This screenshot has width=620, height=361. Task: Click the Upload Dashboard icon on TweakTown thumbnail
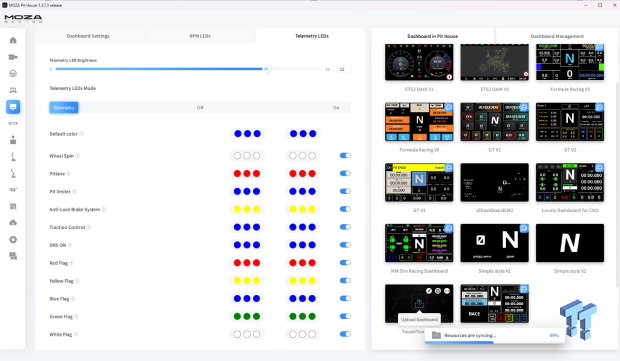click(419, 304)
